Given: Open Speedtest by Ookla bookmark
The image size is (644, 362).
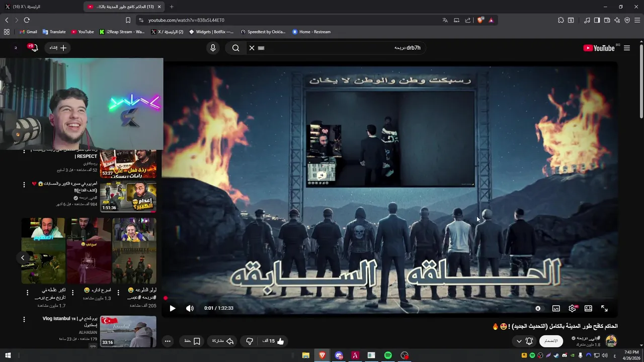Looking at the screenshot, I should [x=263, y=32].
